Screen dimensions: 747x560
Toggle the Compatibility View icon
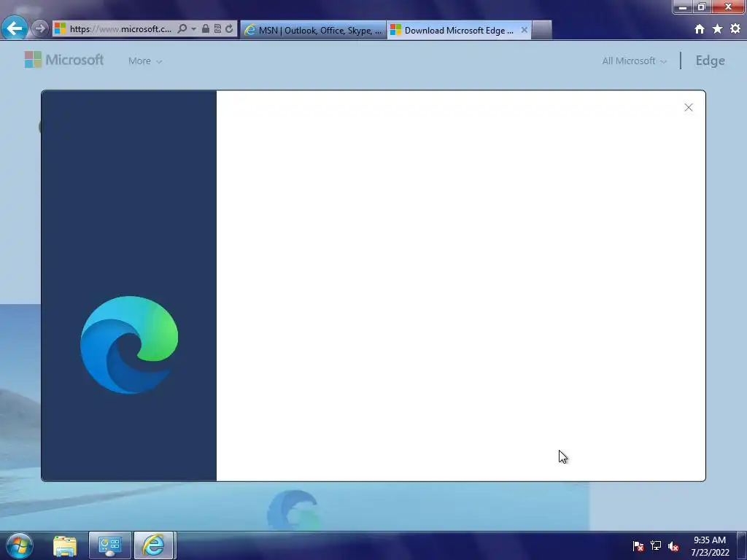tap(217, 29)
